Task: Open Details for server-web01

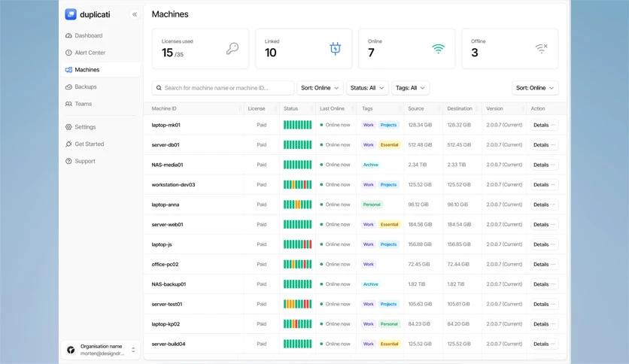Action: 544,224
